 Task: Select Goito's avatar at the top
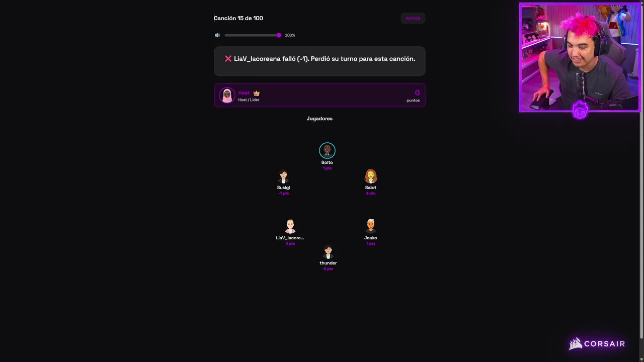coord(327,150)
